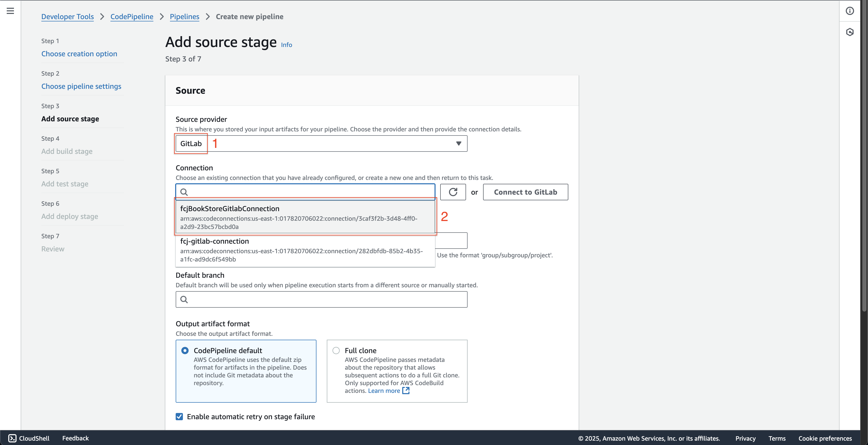Click the CloudShell terminal icon
The image size is (868, 445).
[12, 438]
